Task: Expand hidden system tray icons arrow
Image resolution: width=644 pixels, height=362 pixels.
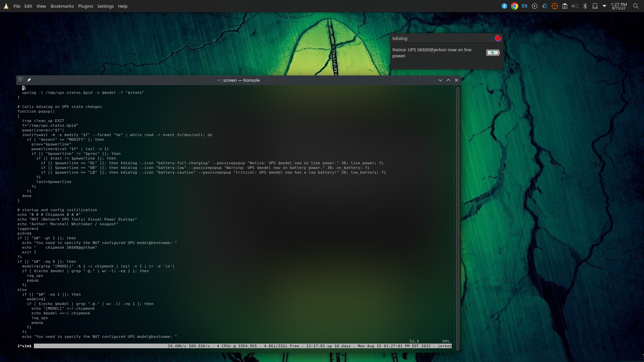Action: coord(604,6)
